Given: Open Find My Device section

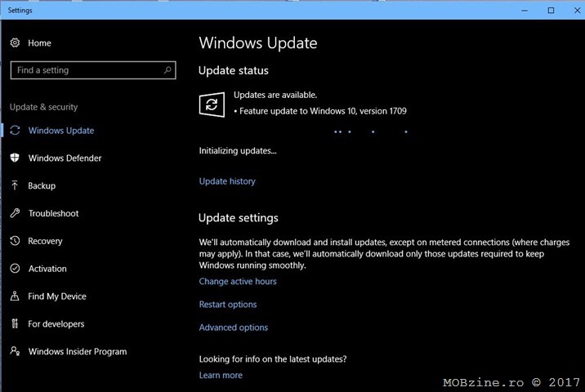Looking at the screenshot, I should pyautogui.click(x=57, y=296).
